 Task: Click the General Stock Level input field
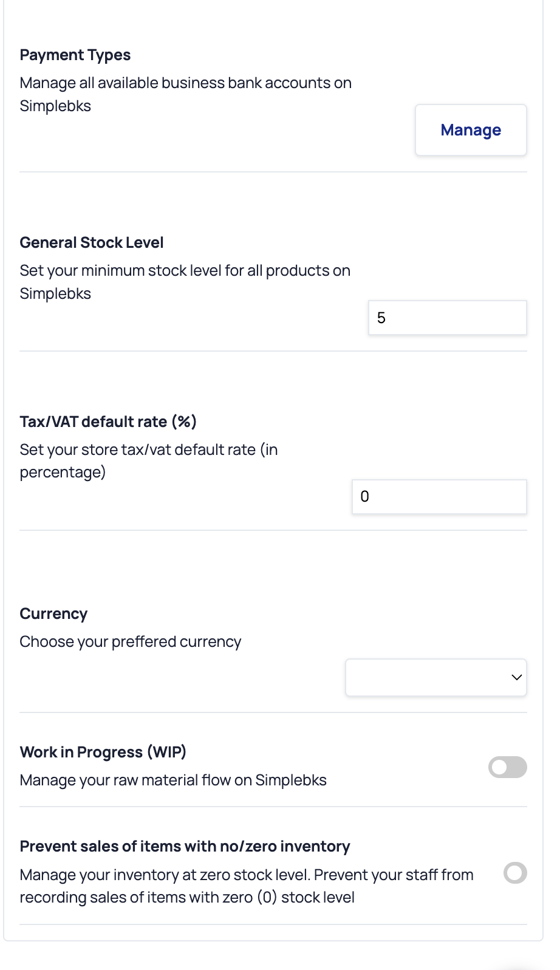(x=447, y=317)
